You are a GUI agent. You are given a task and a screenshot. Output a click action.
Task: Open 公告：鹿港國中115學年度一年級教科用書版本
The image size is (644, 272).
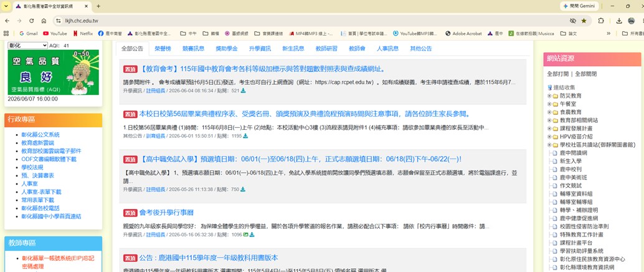209,258
